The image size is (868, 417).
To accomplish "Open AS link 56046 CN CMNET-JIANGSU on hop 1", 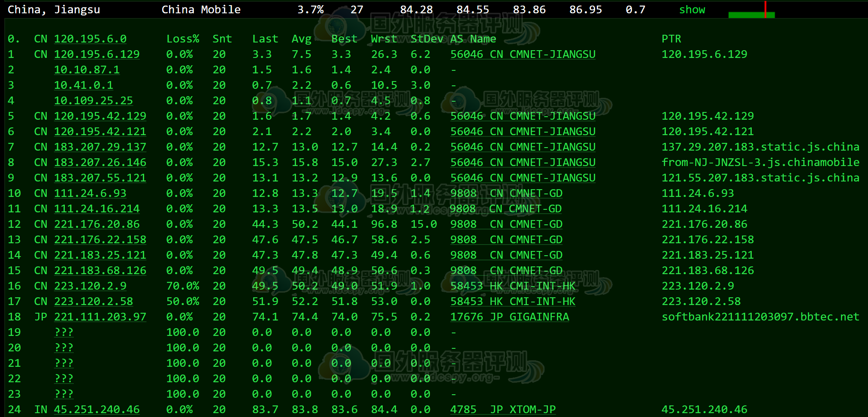I will click(x=523, y=54).
